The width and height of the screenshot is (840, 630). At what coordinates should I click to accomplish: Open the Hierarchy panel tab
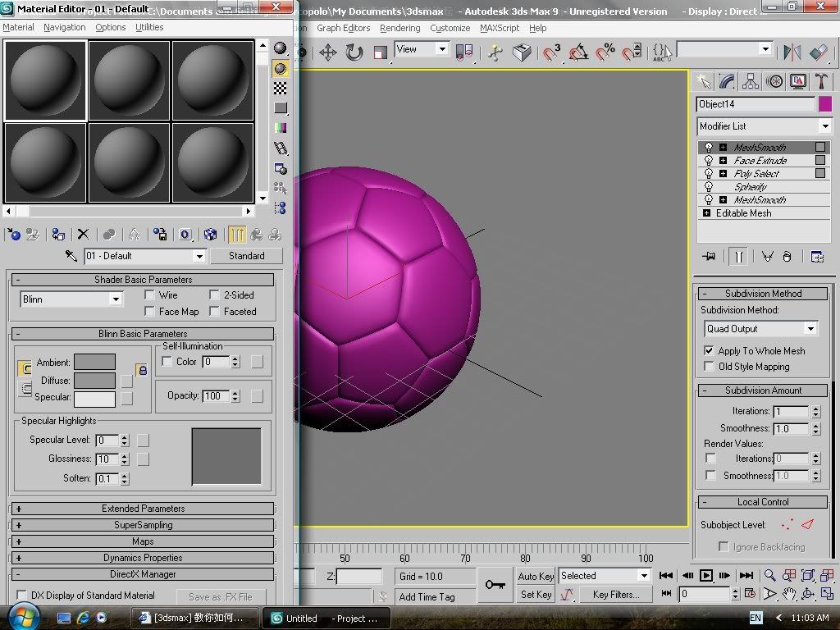coord(751,81)
